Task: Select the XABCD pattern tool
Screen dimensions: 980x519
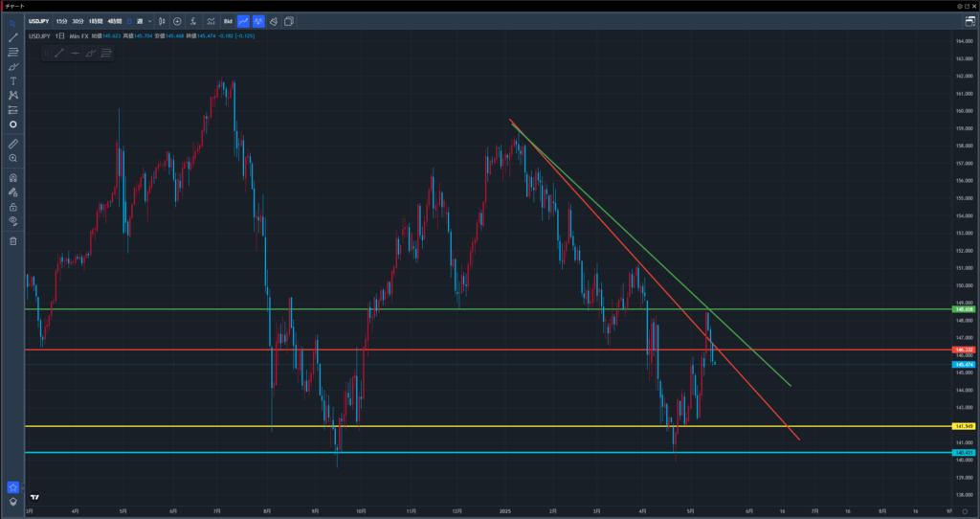Action: tap(12, 96)
